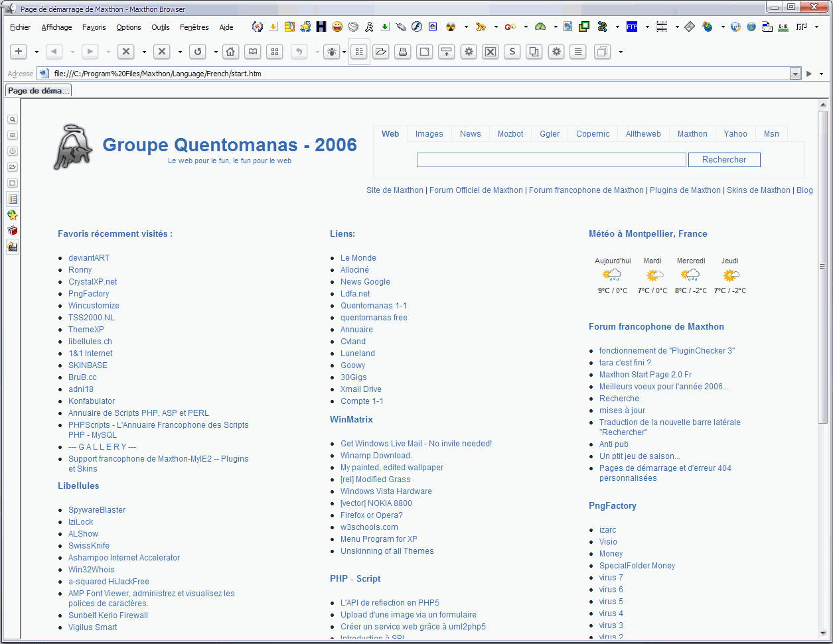The height and width of the screenshot is (644, 833).
Task: Click the text lines toolbar icon
Action: coord(578,52)
